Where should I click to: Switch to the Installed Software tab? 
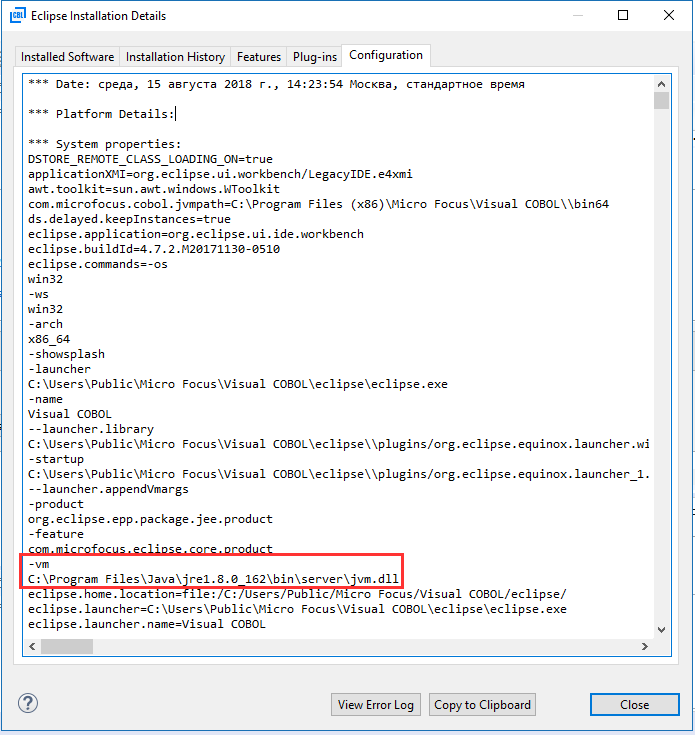point(67,57)
